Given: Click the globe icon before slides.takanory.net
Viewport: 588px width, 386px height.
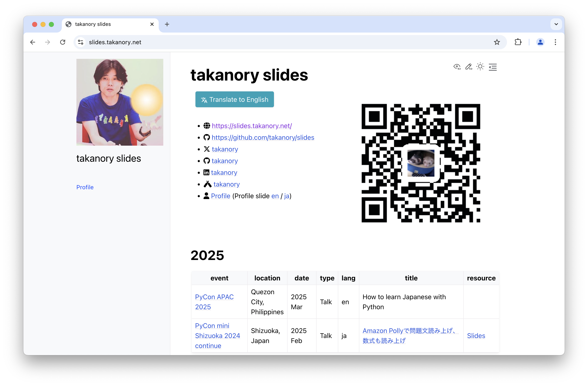Looking at the screenshot, I should (x=207, y=126).
